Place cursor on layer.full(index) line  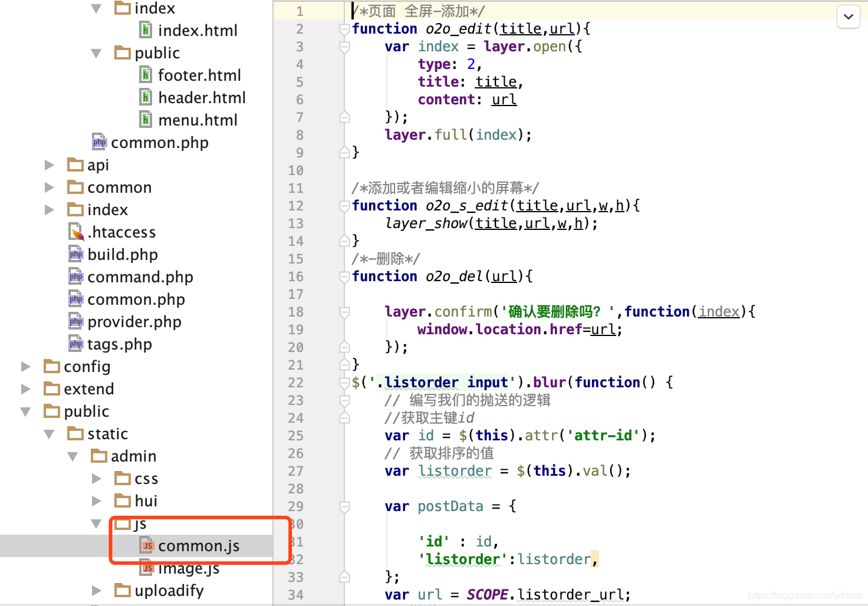(458, 135)
